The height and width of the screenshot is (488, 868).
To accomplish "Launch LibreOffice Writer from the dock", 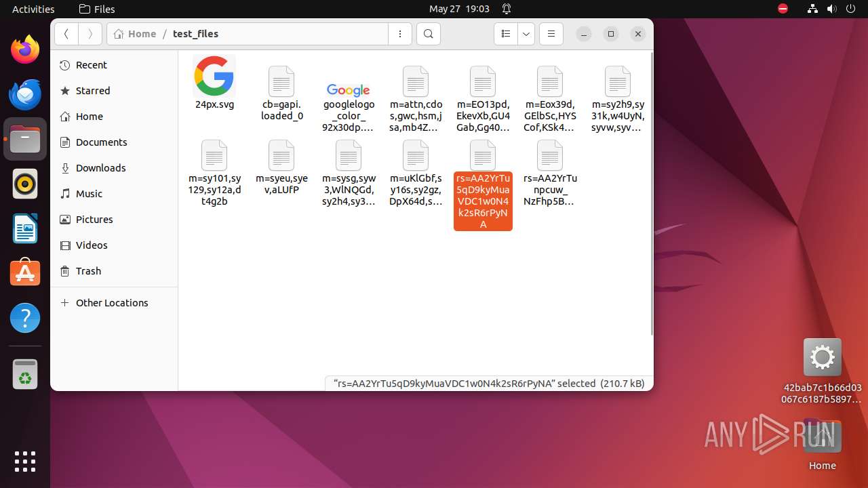I will 25,228.
